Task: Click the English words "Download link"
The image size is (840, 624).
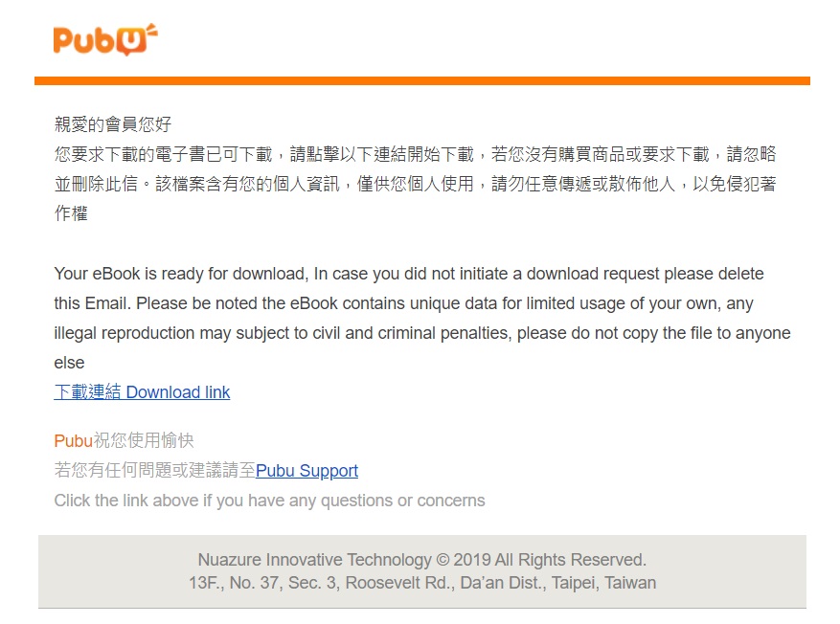Action: pyautogui.click(x=178, y=392)
